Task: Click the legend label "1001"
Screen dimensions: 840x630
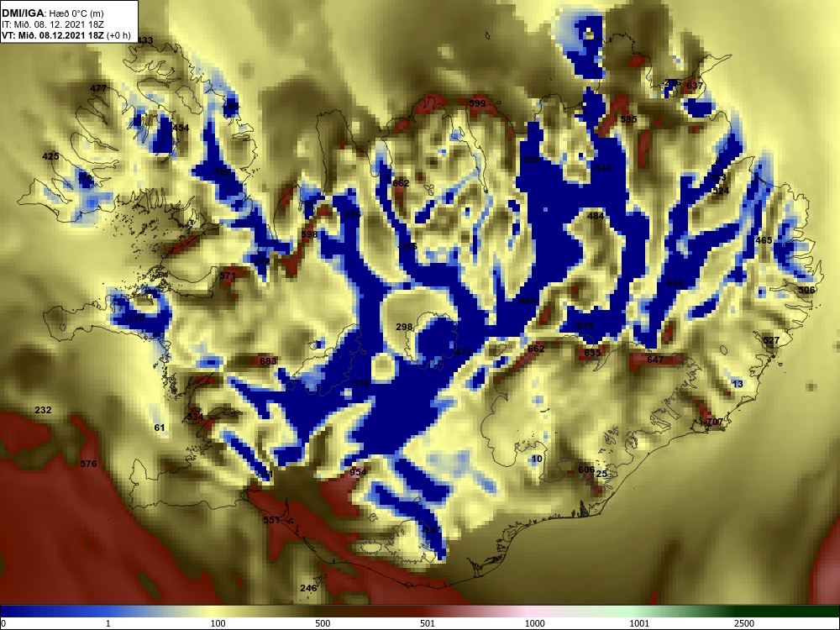Action: (639, 623)
